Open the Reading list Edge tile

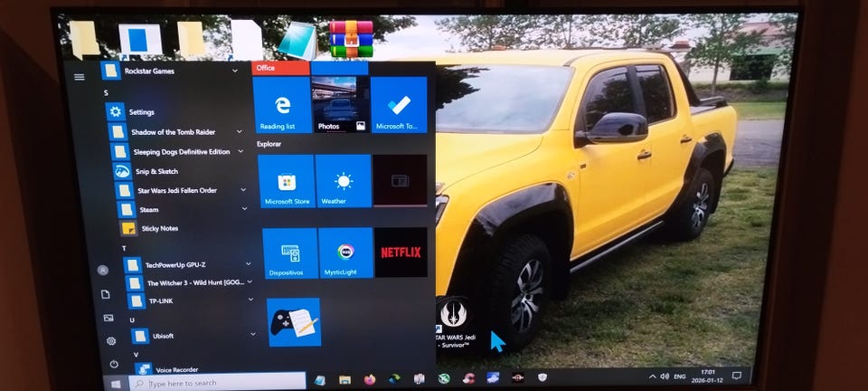tap(282, 105)
